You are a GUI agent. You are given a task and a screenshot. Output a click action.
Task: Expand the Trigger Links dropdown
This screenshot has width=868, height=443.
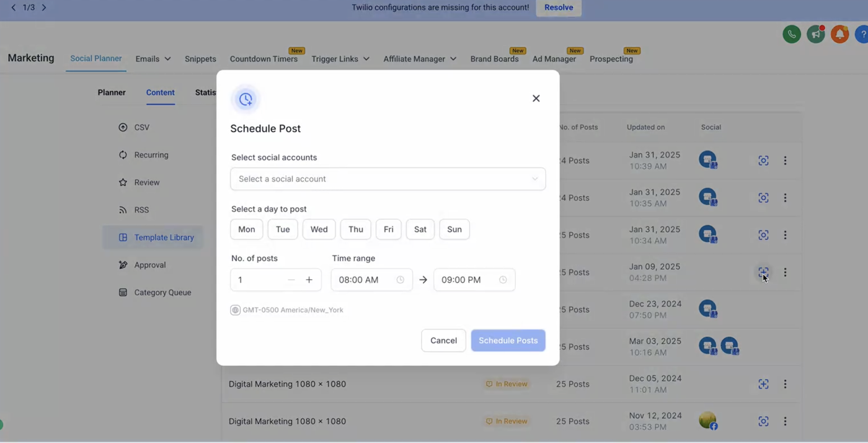pyautogui.click(x=340, y=59)
